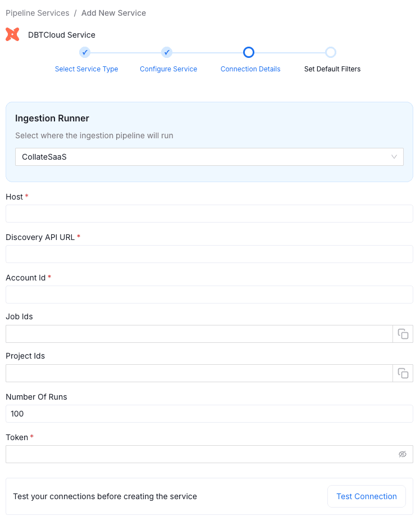This screenshot has height=525, width=420.
Task: Open the CollateSaaS runner selector
Action: [x=202, y=157]
